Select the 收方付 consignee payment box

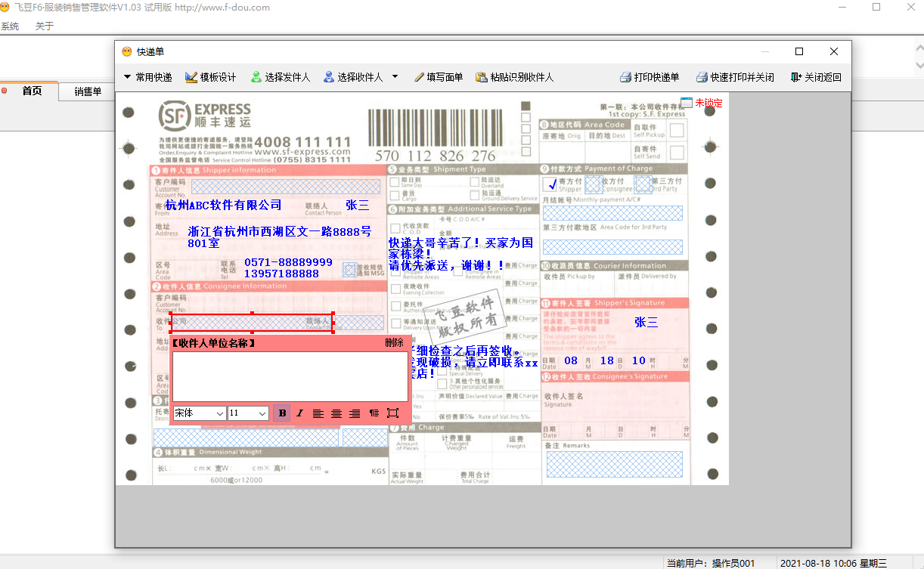point(594,184)
